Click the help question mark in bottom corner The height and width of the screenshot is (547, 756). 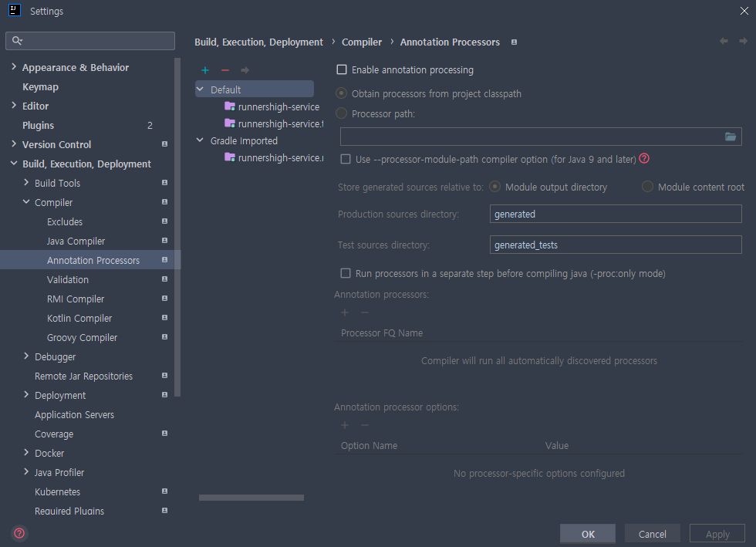(x=19, y=533)
